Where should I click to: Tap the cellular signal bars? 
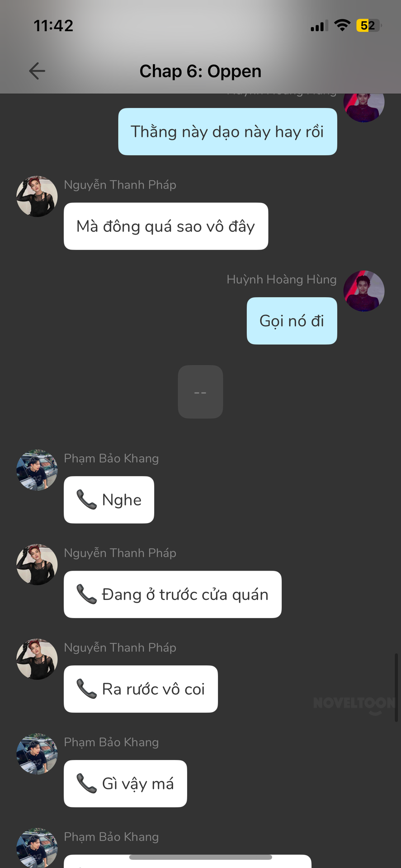(x=319, y=26)
